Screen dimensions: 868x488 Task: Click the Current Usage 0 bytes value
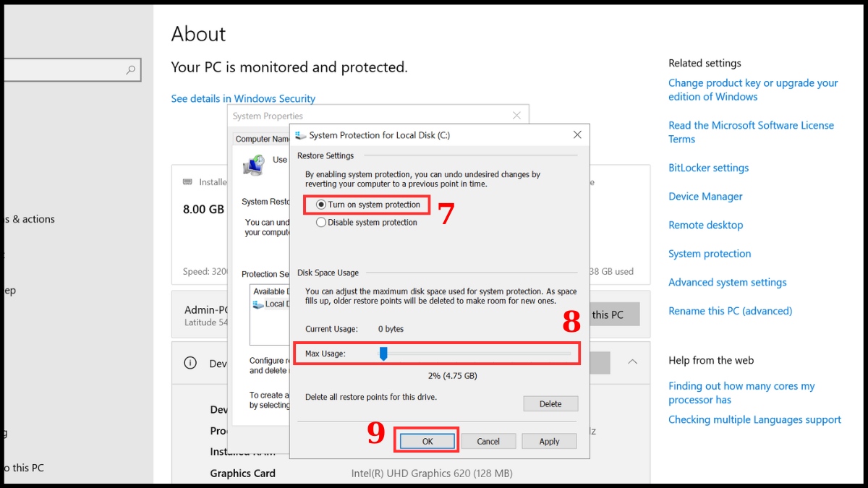point(391,329)
